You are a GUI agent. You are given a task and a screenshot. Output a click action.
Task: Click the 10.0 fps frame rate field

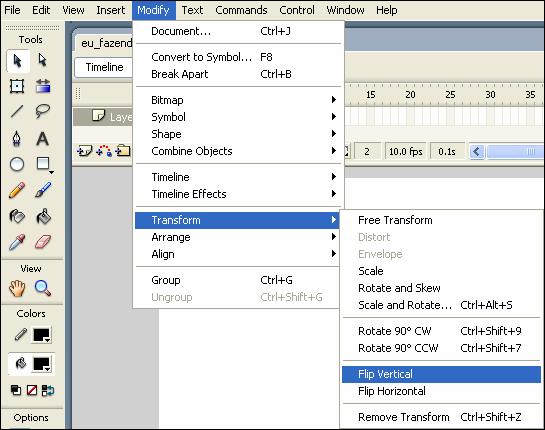pos(406,152)
